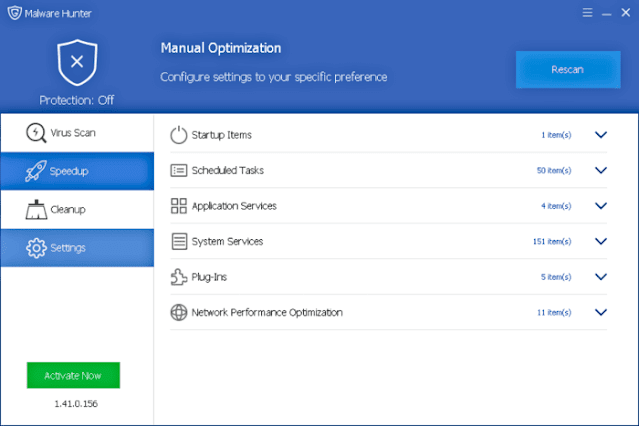Click the Network Performance globe icon
This screenshot has width=639, height=426.
click(x=178, y=312)
